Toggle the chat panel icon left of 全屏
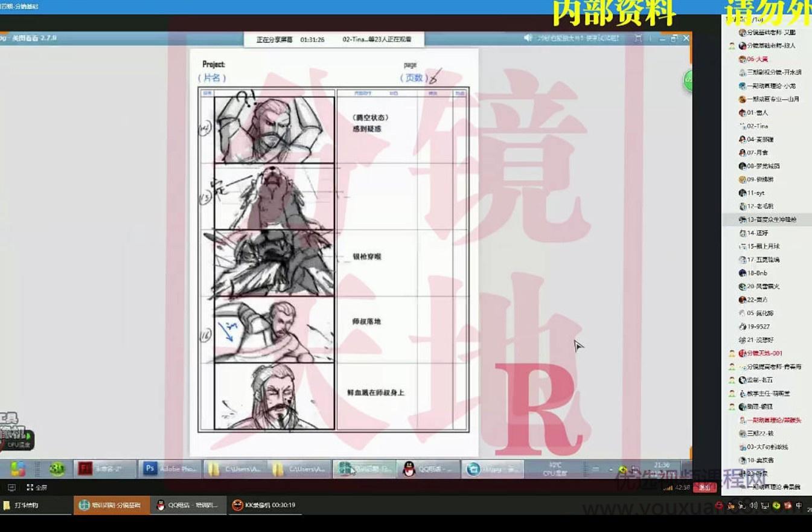This screenshot has height=532, width=812. pos(11,487)
